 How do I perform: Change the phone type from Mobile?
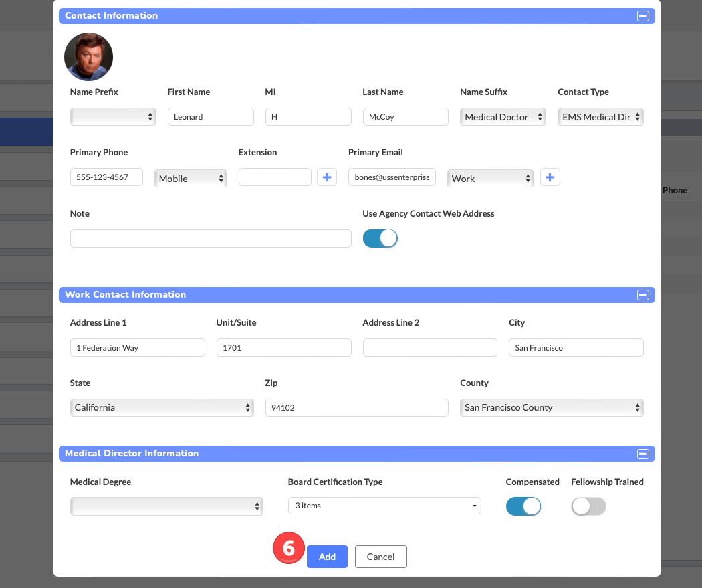pos(191,178)
